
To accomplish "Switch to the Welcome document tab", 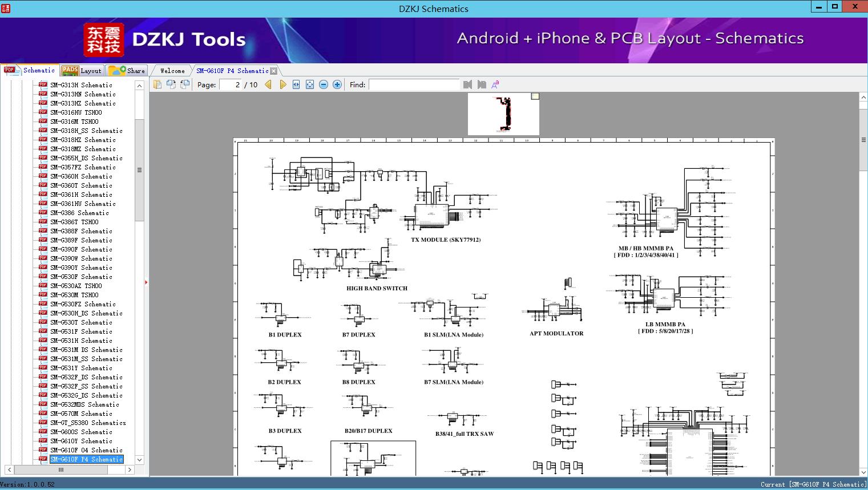I will click(172, 71).
